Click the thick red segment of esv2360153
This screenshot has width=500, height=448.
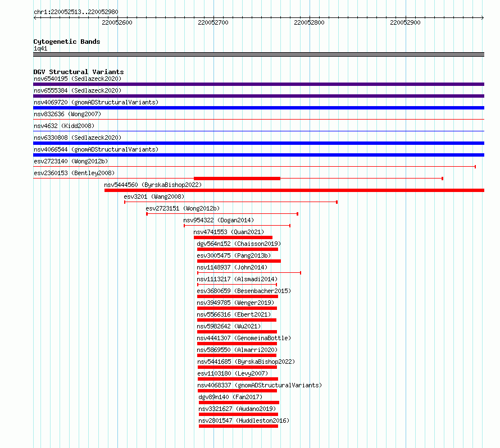tap(237, 179)
